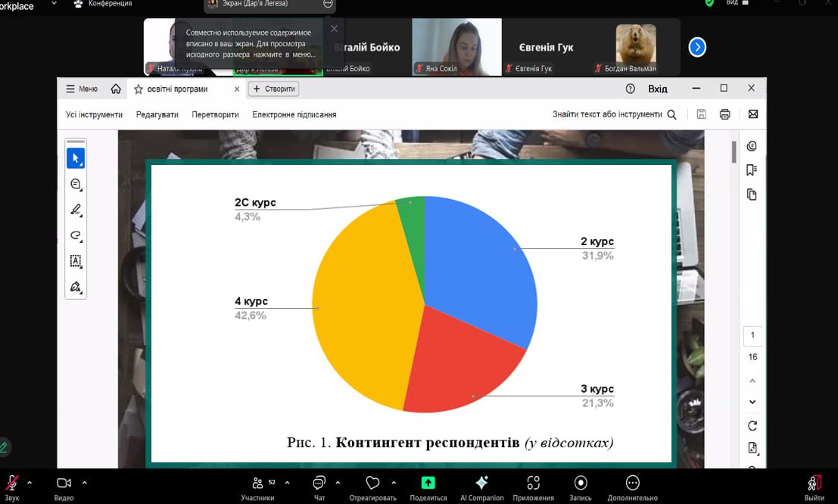
Task: Click the green annotate pencil icon
Action: (3, 446)
